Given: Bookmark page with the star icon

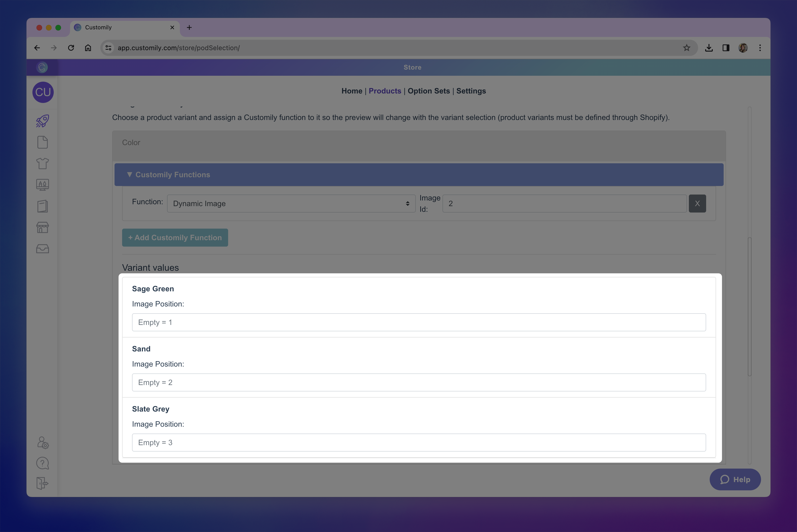Looking at the screenshot, I should click(x=686, y=48).
